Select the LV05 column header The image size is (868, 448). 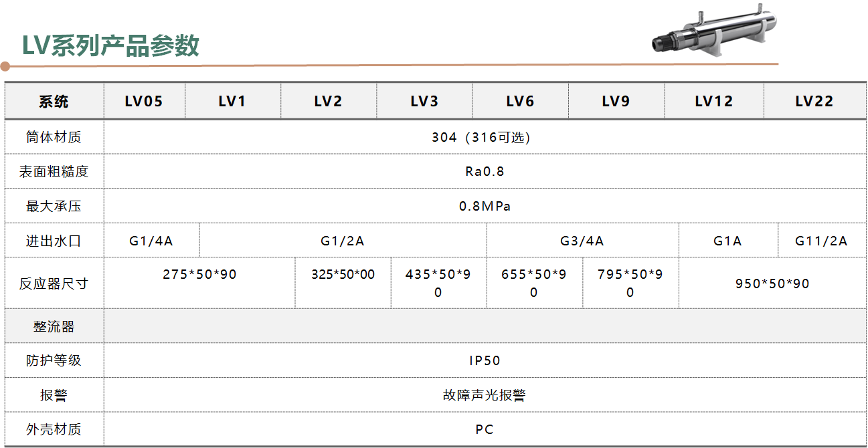[144, 102]
